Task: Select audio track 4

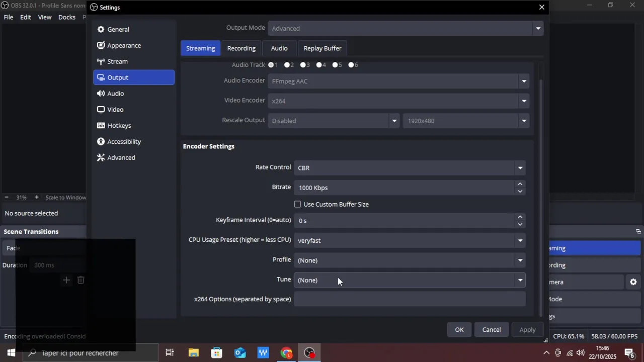Action: click(319, 65)
